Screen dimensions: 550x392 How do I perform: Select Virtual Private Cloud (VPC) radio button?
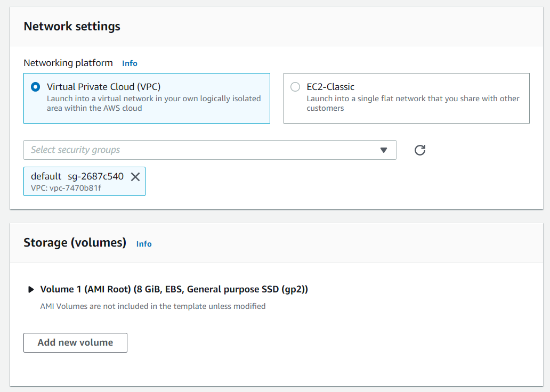35,87
